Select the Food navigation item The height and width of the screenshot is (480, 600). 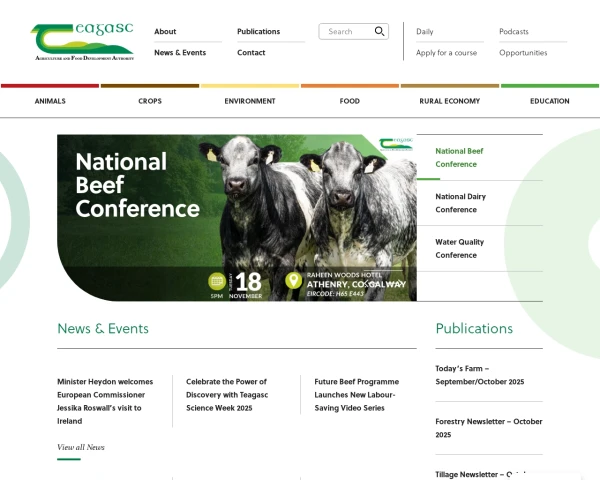[350, 101]
